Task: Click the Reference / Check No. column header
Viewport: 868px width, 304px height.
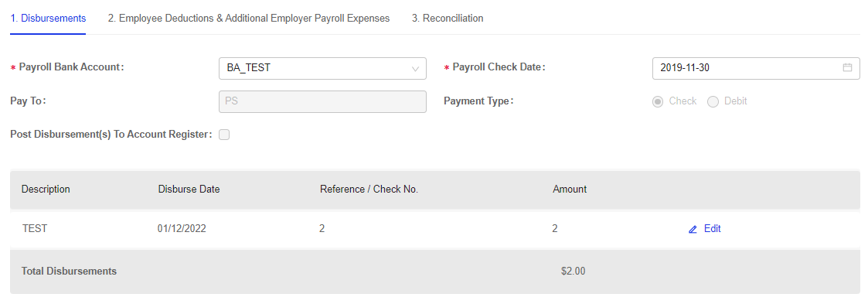Action: (x=369, y=190)
